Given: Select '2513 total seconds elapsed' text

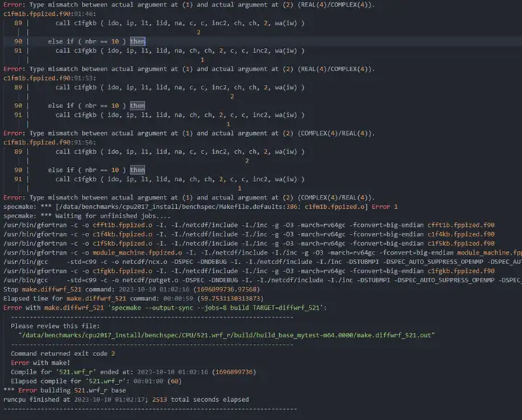Looking at the screenshot, I should 200,400.
